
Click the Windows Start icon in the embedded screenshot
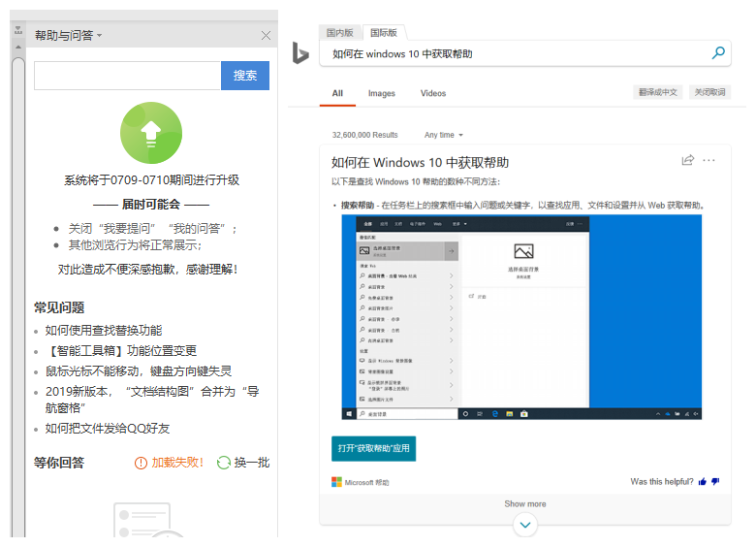click(349, 414)
